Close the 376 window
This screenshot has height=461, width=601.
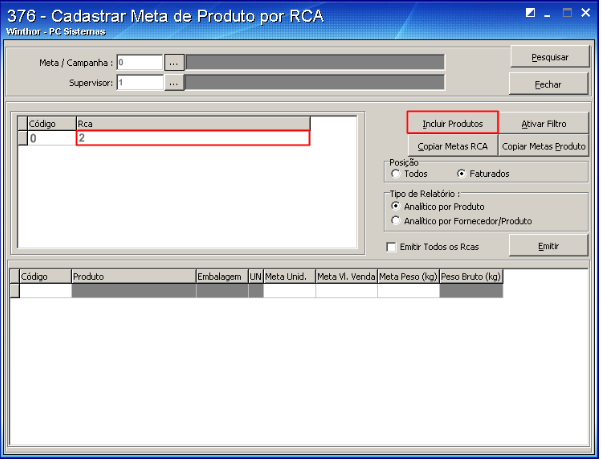[x=586, y=13]
